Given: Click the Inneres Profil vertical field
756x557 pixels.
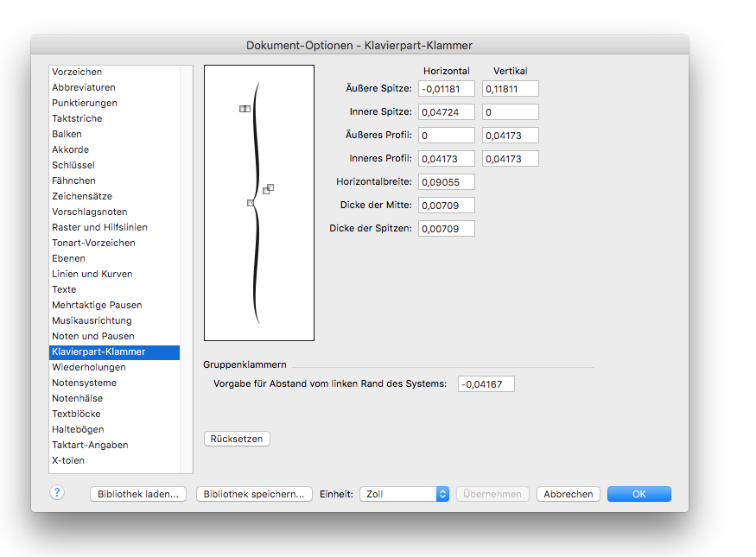Looking at the screenshot, I should coord(511,159).
